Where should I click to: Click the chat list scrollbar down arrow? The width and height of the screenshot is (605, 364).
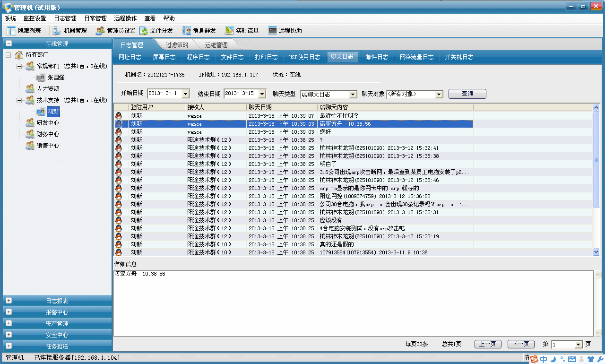pyautogui.click(x=596, y=252)
